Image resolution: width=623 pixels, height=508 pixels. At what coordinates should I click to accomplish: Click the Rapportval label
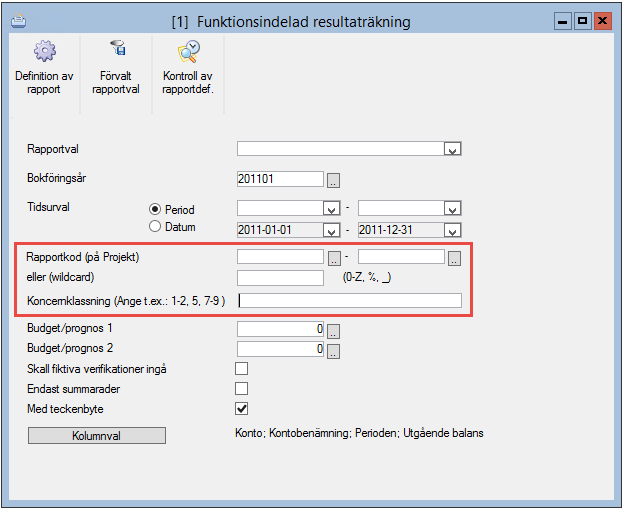pos(53,149)
